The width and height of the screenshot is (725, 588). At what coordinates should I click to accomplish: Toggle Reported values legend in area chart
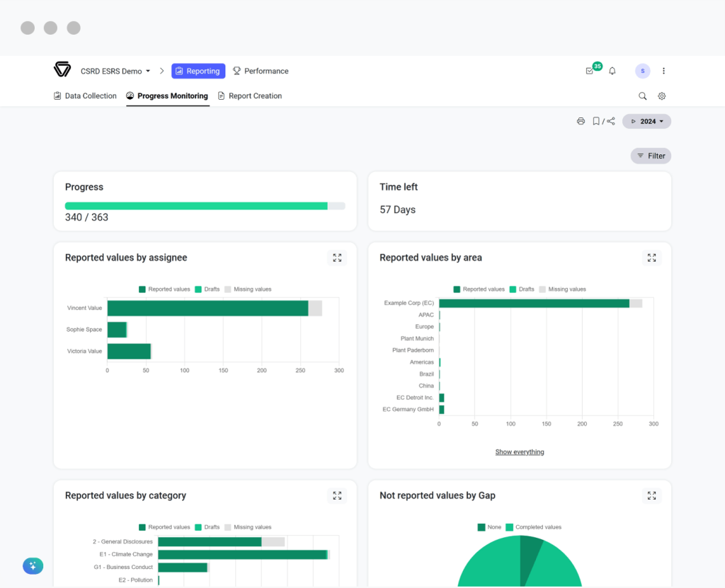click(x=479, y=289)
